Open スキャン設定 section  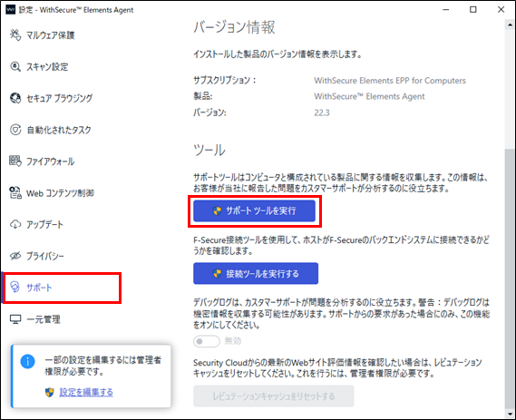point(47,67)
